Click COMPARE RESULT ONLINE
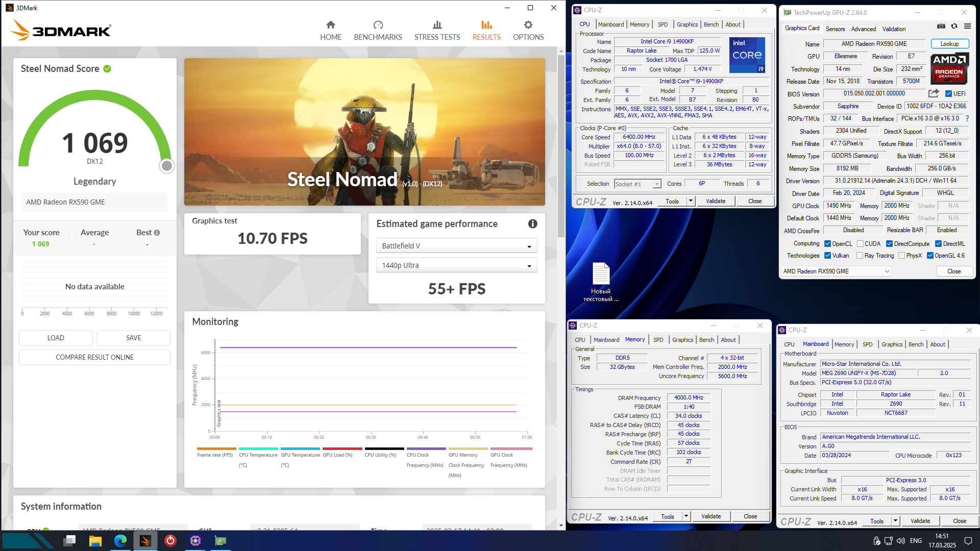980x551 pixels. pyautogui.click(x=94, y=357)
